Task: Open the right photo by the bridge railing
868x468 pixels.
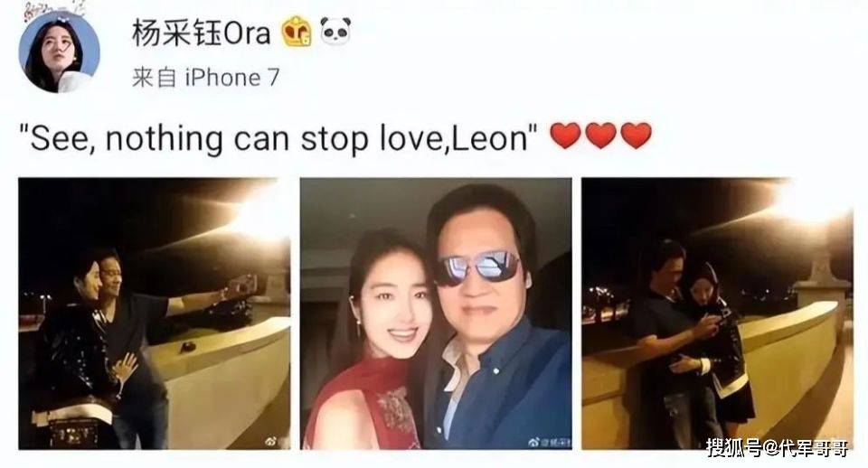Action: (717, 314)
